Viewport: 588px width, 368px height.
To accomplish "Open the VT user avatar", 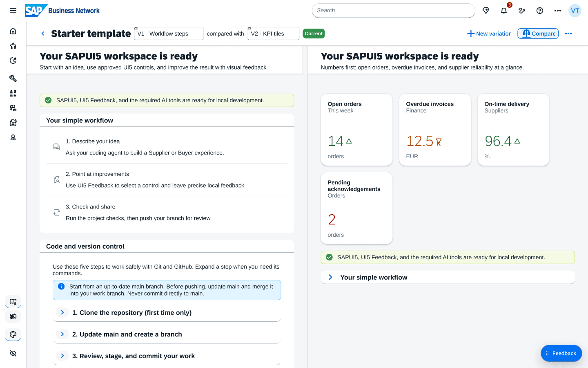I will coord(575,11).
